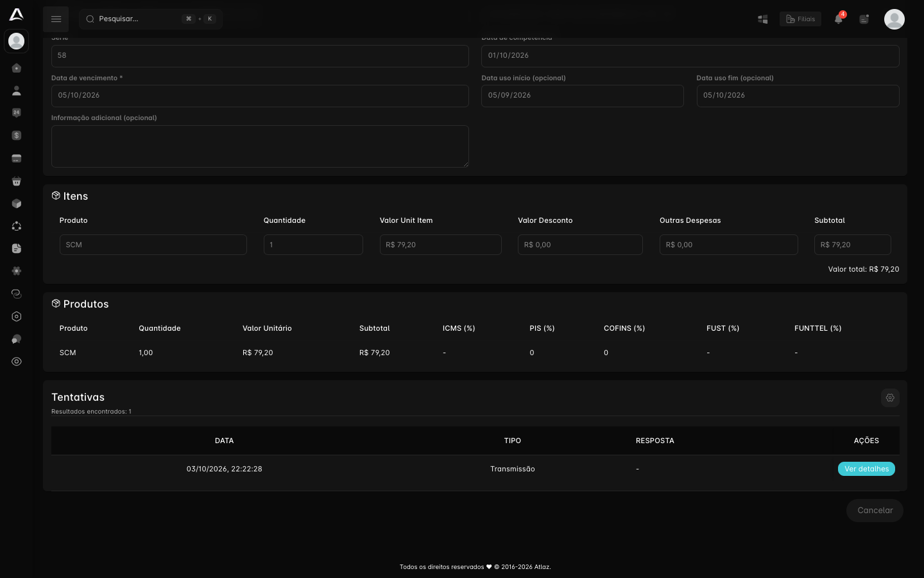Open the person icon in sidebar
The height and width of the screenshot is (578, 924).
click(17, 91)
